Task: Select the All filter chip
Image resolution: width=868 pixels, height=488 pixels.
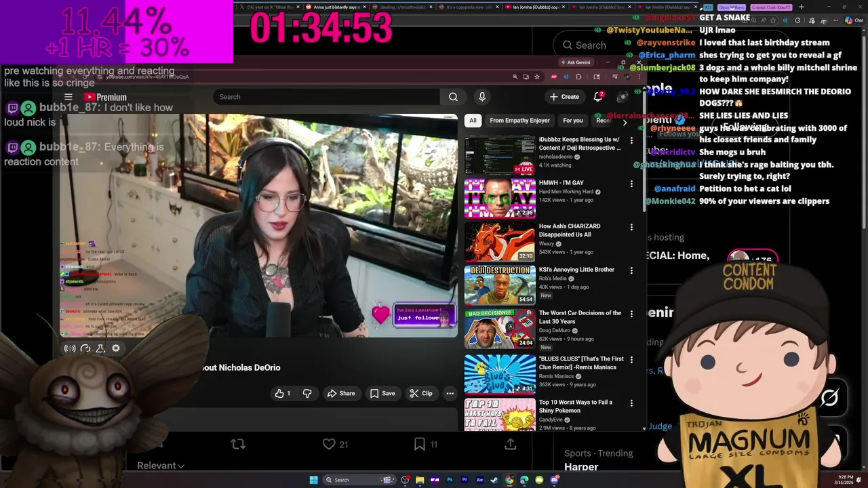Action: (473, 121)
